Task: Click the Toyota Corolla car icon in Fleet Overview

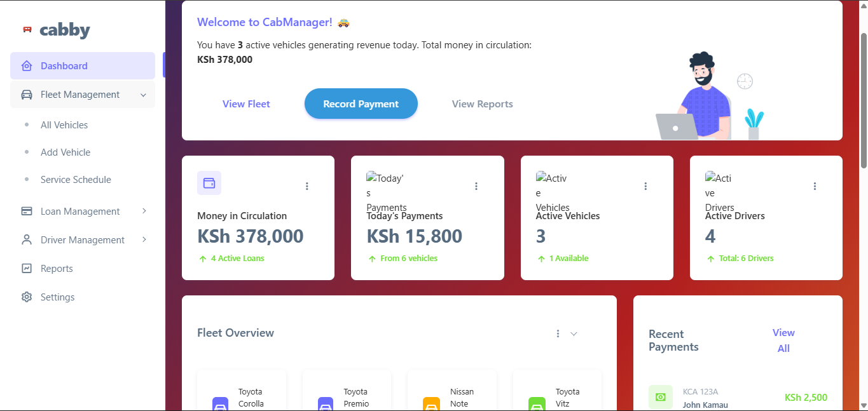Action: coord(220,404)
